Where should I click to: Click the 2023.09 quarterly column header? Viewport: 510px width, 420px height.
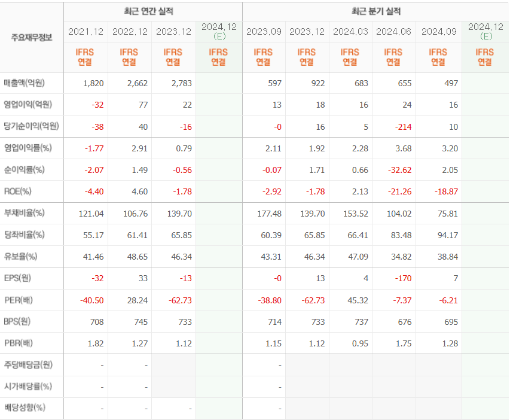coord(264,31)
